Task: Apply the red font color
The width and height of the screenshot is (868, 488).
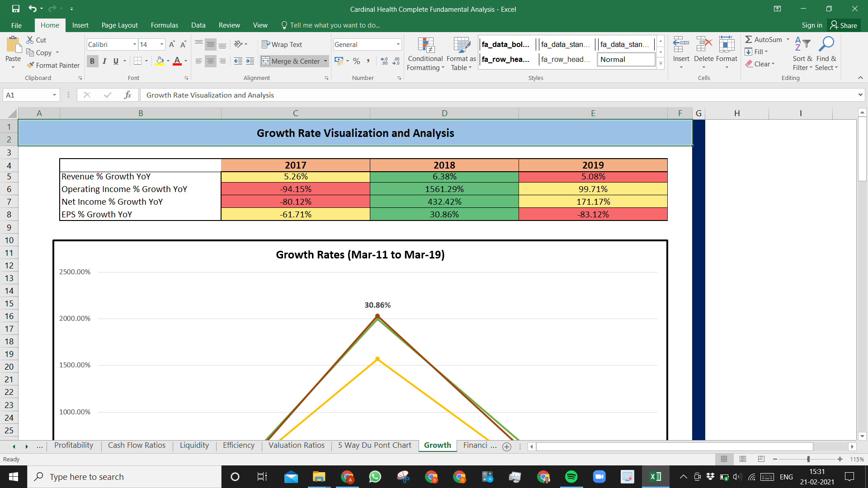Action: pos(177,61)
